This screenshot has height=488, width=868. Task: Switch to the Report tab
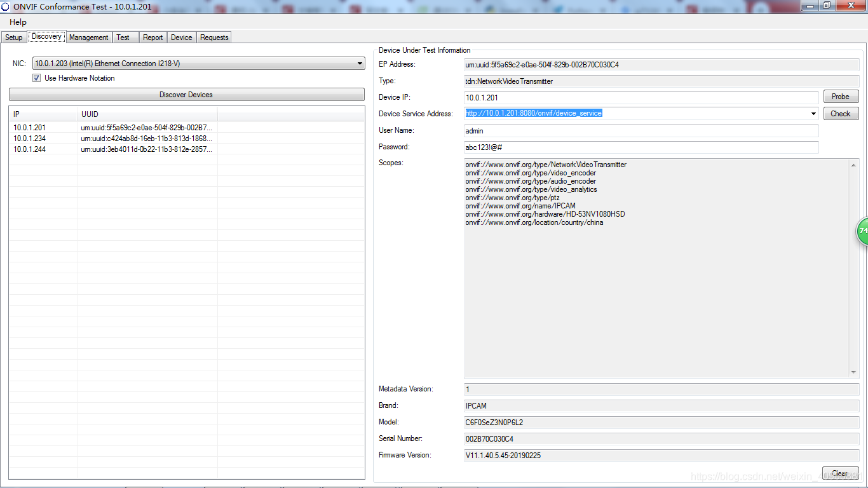153,37
